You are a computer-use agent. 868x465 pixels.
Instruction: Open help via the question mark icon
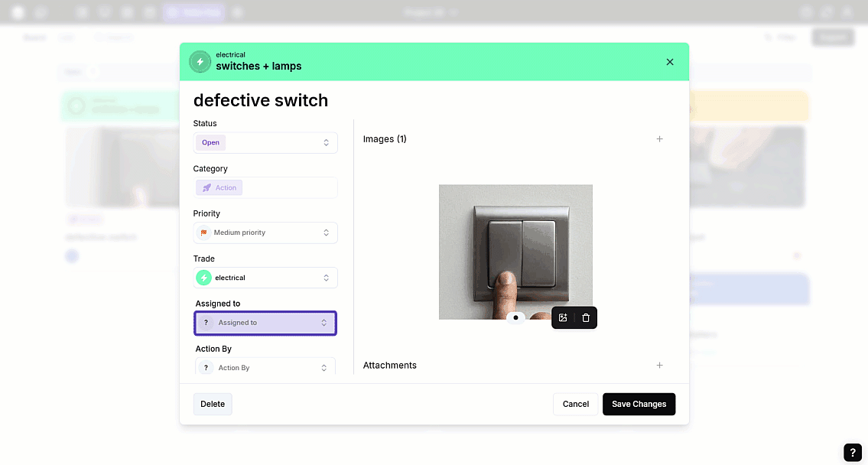coord(853,452)
